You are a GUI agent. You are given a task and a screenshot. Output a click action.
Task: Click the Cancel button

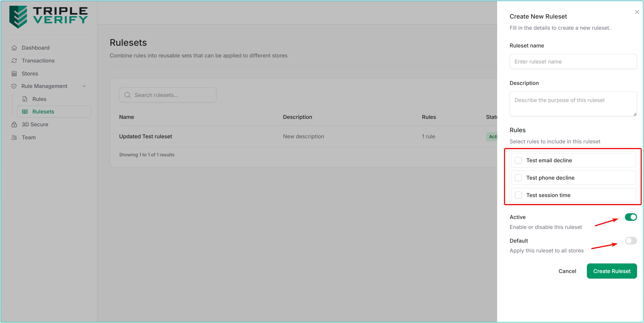(567, 271)
